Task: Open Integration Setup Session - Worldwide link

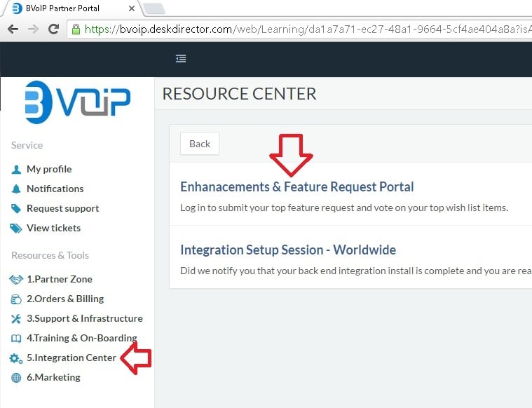Action: tap(287, 250)
